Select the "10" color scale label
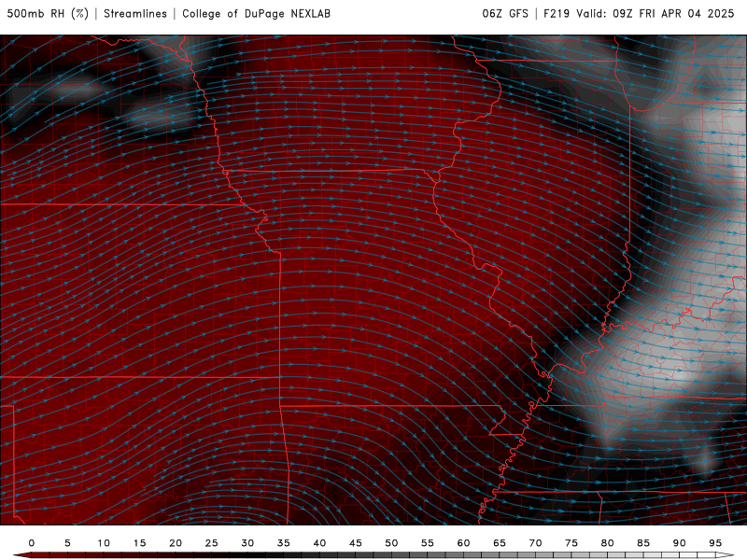The height and width of the screenshot is (560, 747). (x=104, y=543)
